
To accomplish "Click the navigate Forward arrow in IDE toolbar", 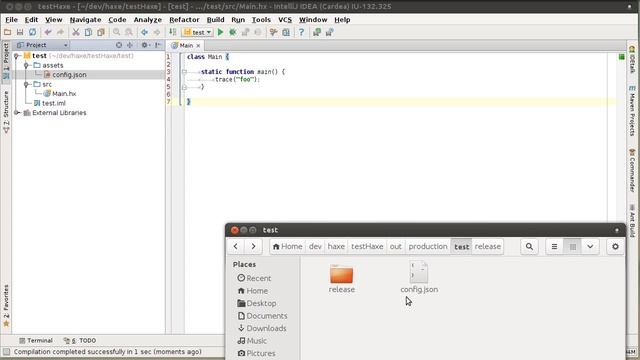I will tap(157, 32).
